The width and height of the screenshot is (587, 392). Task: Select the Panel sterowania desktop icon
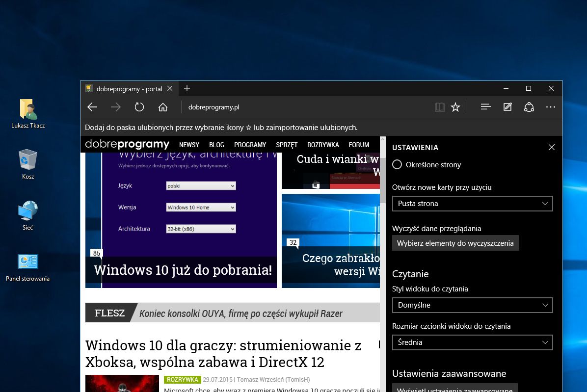(x=27, y=267)
